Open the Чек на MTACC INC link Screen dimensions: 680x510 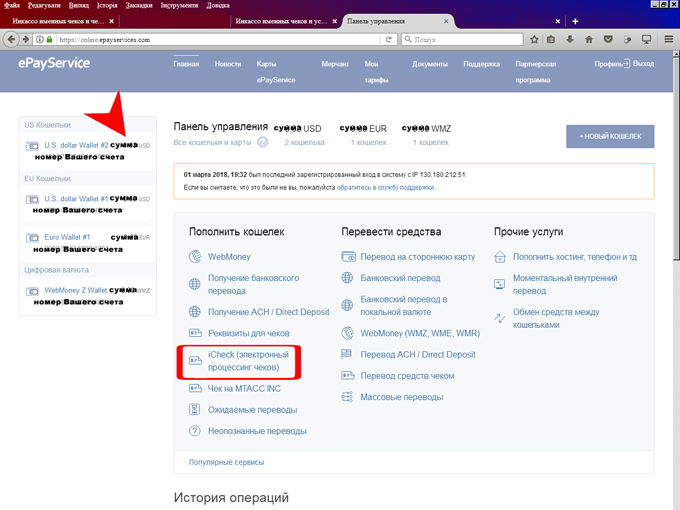(x=244, y=388)
